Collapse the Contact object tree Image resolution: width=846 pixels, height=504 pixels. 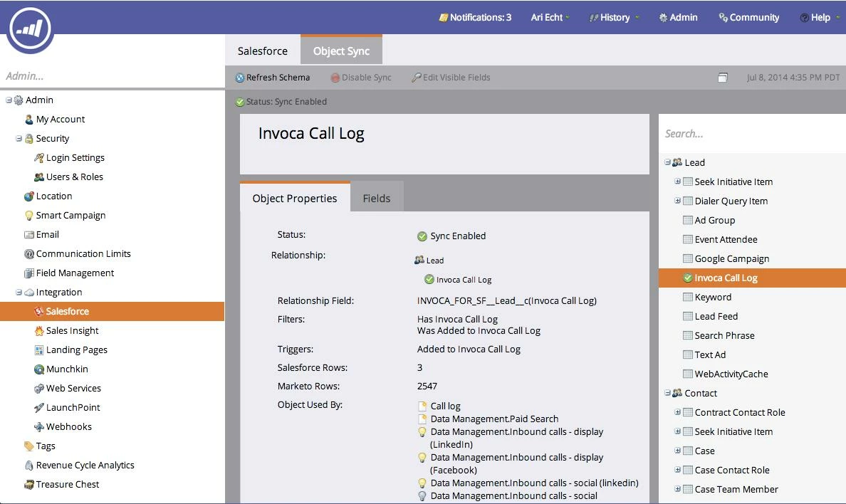(668, 393)
